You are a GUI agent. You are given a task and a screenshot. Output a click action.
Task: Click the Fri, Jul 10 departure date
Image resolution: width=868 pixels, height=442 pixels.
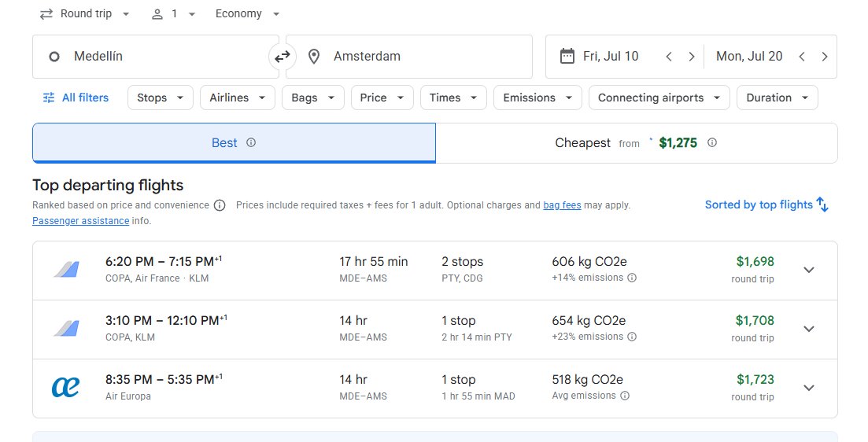[x=611, y=57]
